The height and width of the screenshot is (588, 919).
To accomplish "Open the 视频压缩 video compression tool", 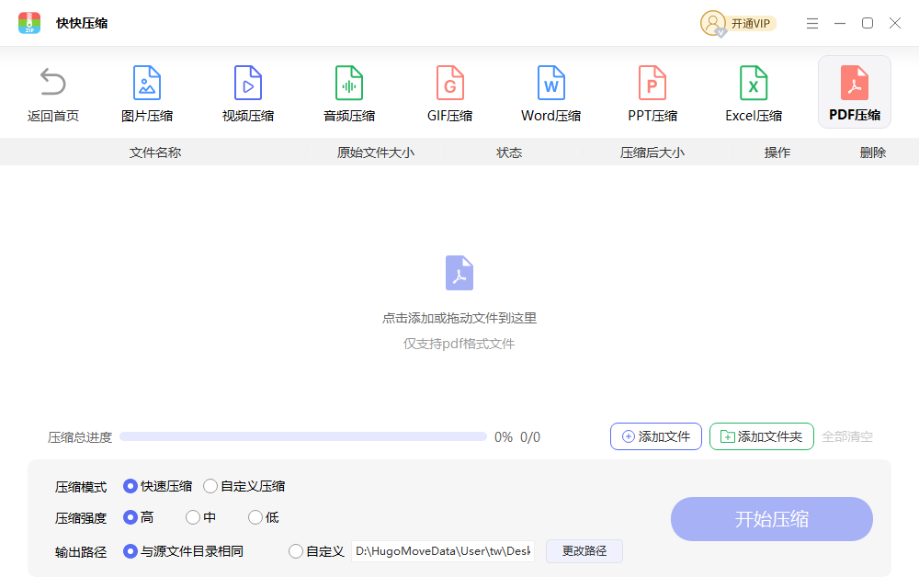I will pyautogui.click(x=248, y=93).
